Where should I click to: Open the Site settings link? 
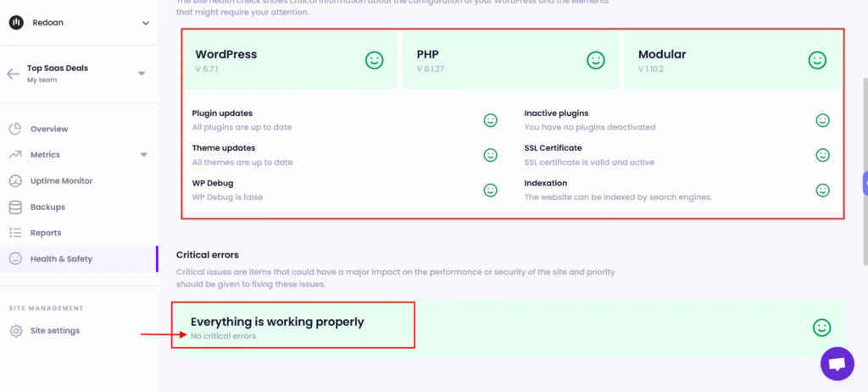55,330
